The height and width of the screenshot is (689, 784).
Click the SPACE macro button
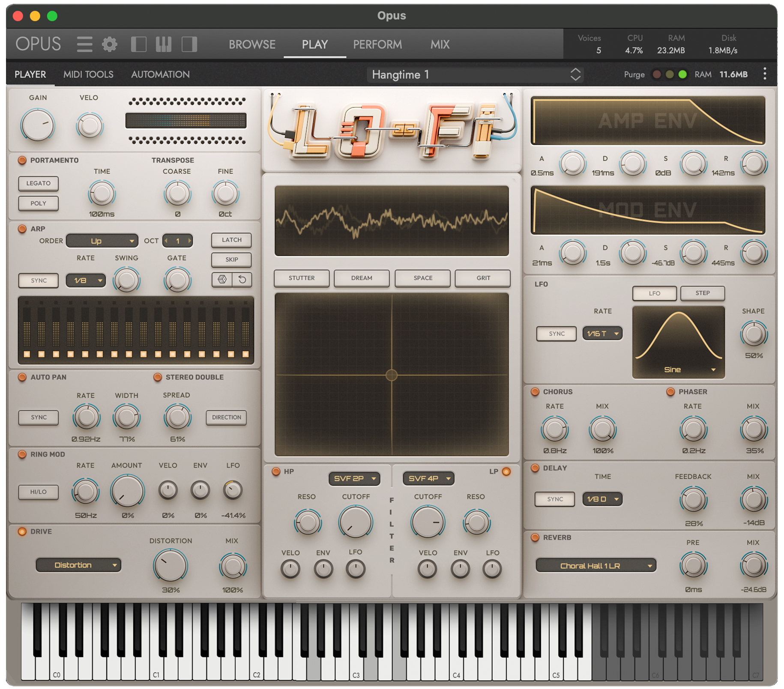coord(423,278)
